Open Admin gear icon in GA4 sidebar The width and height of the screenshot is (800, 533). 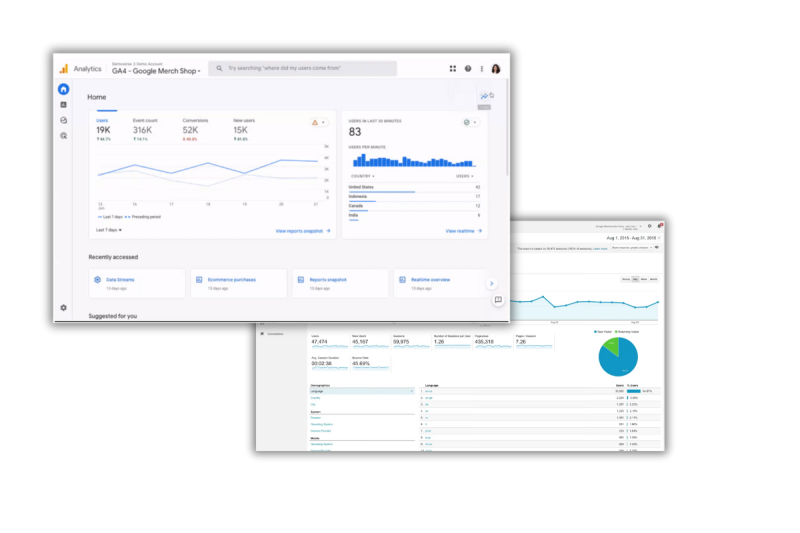click(x=63, y=308)
